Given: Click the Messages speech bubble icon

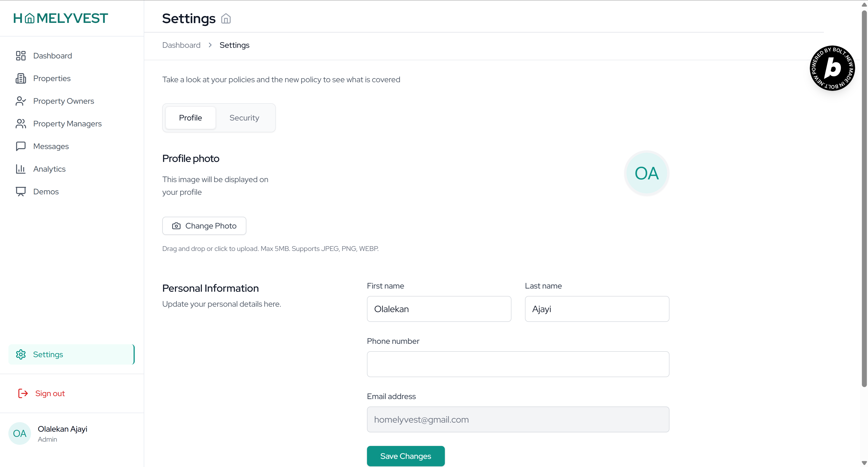Looking at the screenshot, I should click(x=21, y=146).
